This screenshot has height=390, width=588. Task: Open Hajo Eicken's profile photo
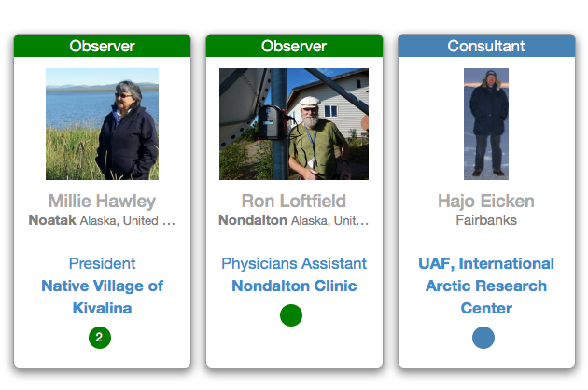(x=486, y=123)
